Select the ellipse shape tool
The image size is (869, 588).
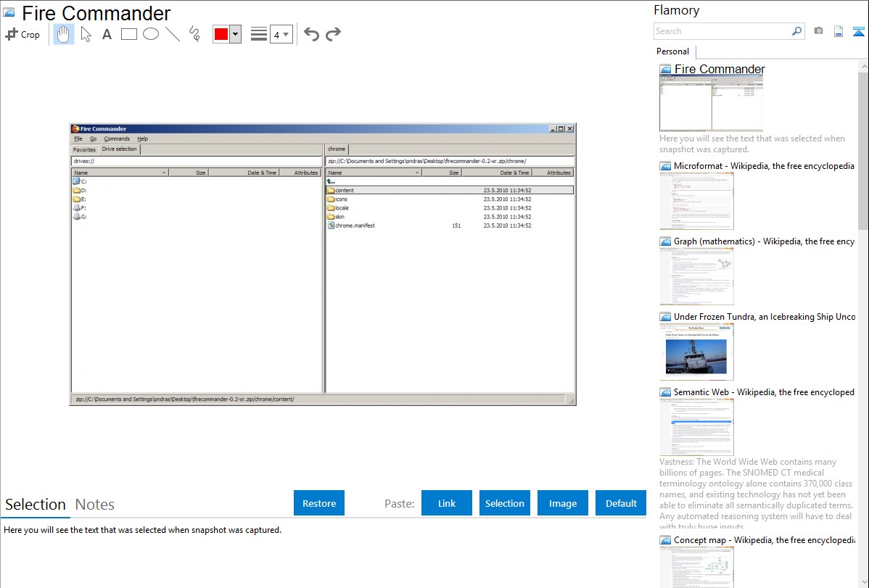pyautogui.click(x=151, y=34)
